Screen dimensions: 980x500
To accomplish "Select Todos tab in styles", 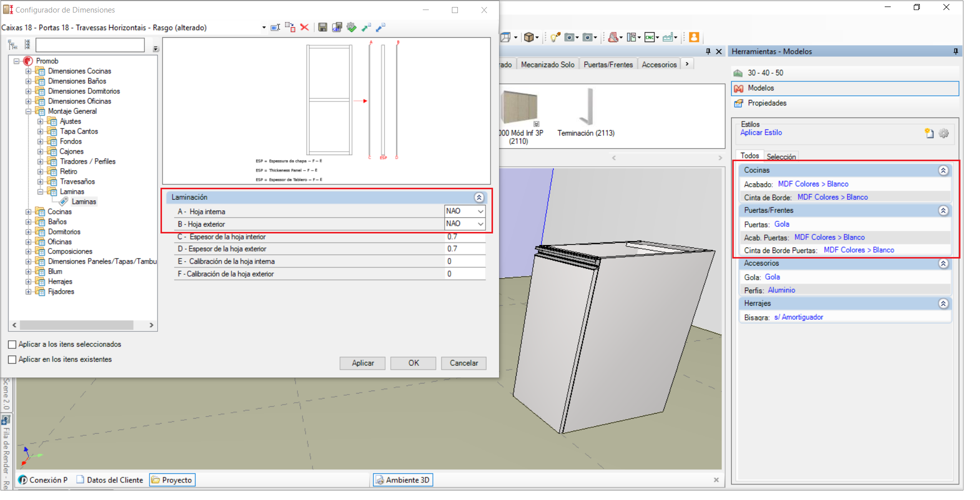I will [750, 156].
